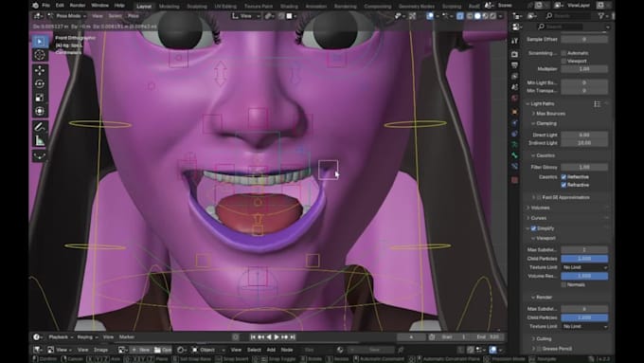This screenshot has width=644, height=363.
Task: Open the Output properties tab icon
Action: coord(514,65)
